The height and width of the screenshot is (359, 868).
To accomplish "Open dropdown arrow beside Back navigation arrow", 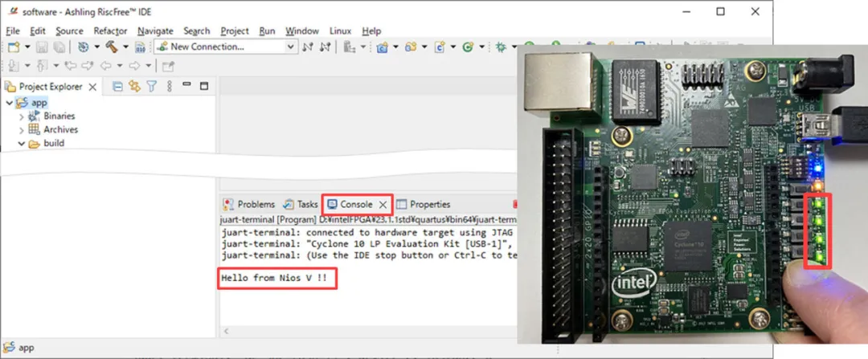I will click(x=119, y=66).
